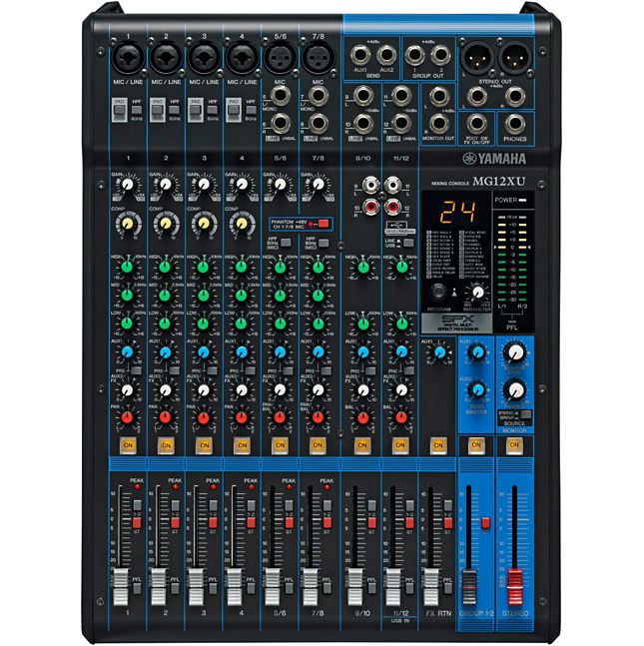The image size is (644, 646).
Task: Click the AUX1 SEND MASTER knob
Action: (x=477, y=352)
